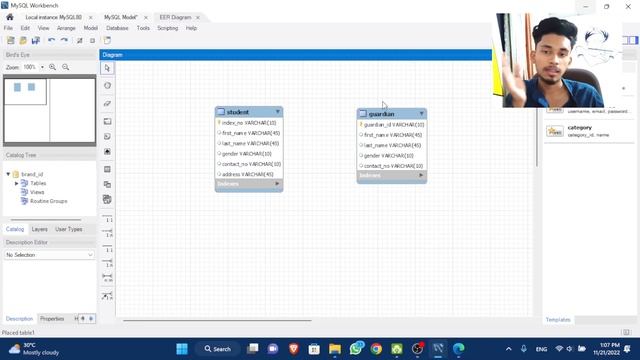Open the Scripting menu
This screenshot has height=360, width=640.
tap(167, 28)
